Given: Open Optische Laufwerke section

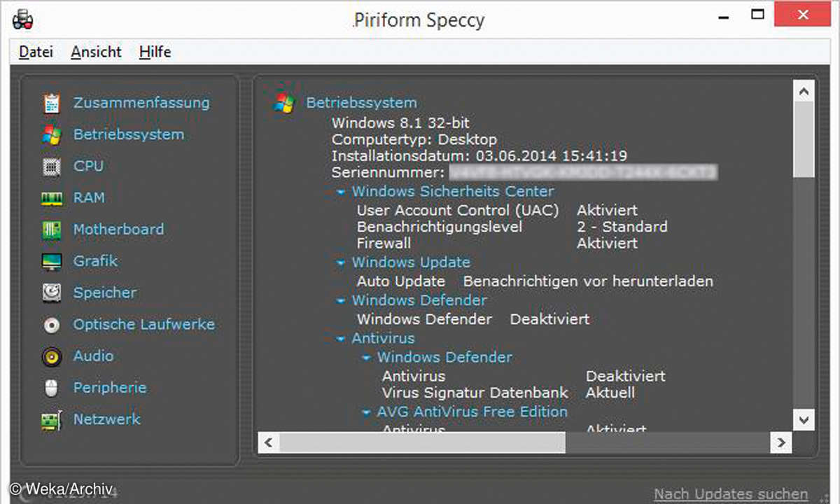Looking at the screenshot, I should click(x=144, y=324).
